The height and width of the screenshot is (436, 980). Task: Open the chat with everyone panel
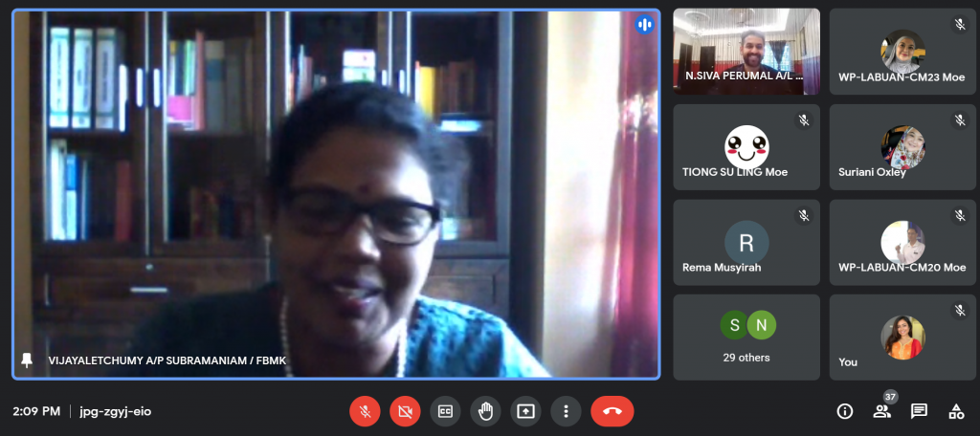pyautogui.click(x=919, y=411)
